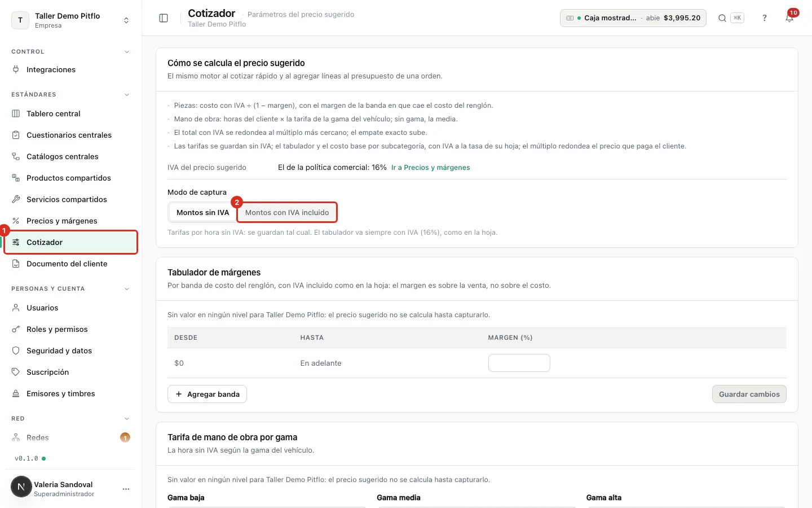The image size is (812, 508).
Task: Collapse the CONTROL section
Action: (127, 52)
